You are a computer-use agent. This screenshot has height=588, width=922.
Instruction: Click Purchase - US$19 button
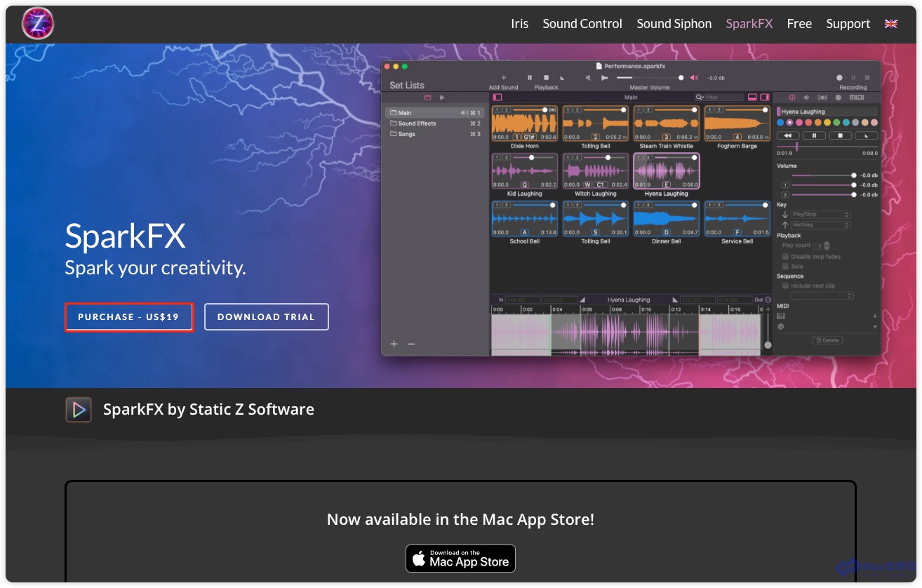tap(129, 317)
